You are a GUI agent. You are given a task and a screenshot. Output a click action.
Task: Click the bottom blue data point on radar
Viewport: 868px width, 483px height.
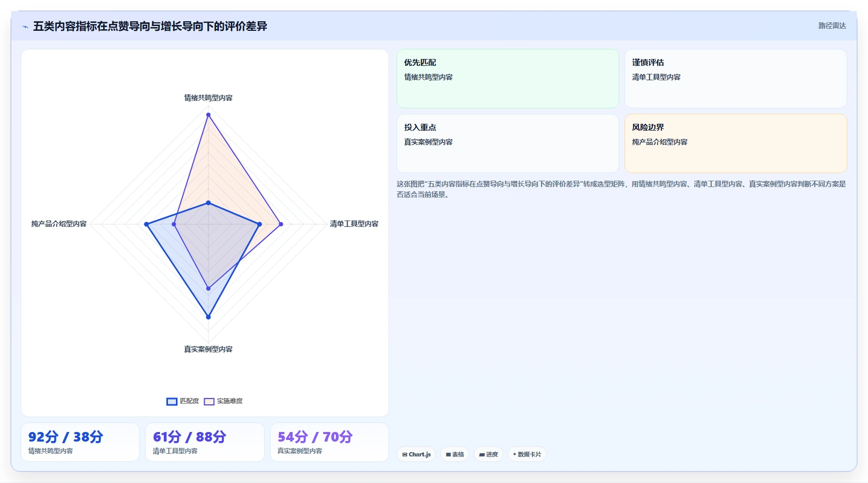[208, 317]
